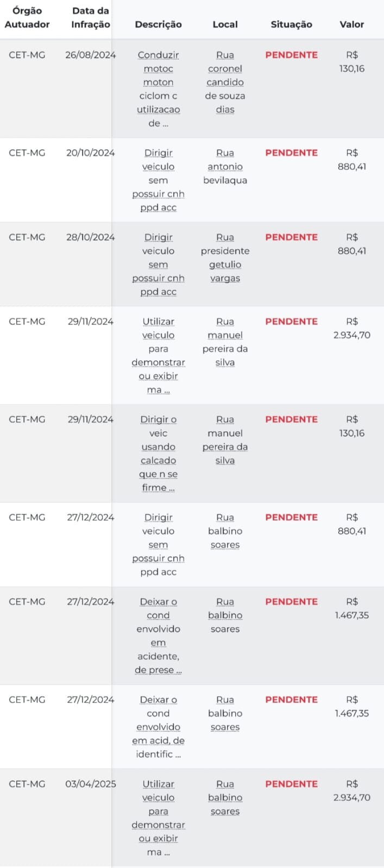Image resolution: width=384 pixels, height=868 pixels.
Task: Open truncated description 'Conduzir motoc moton ciclom'
Action: tap(158, 89)
